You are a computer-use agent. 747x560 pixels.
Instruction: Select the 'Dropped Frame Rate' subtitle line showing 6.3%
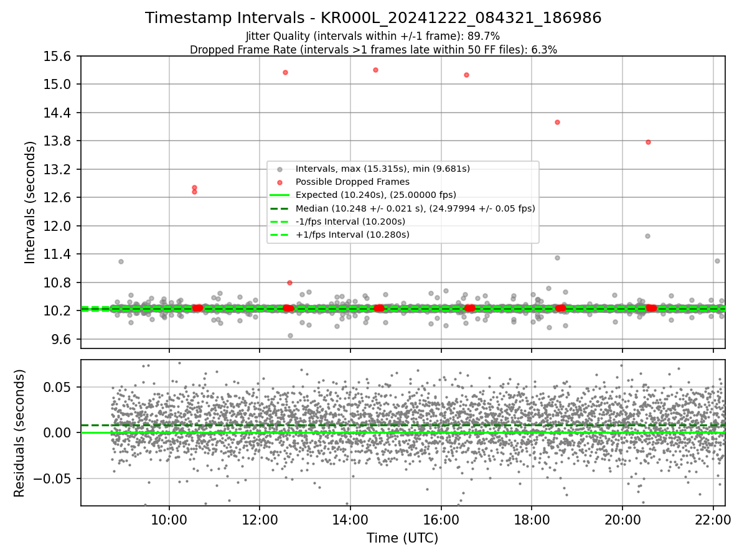pyautogui.click(x=373, y=50)
